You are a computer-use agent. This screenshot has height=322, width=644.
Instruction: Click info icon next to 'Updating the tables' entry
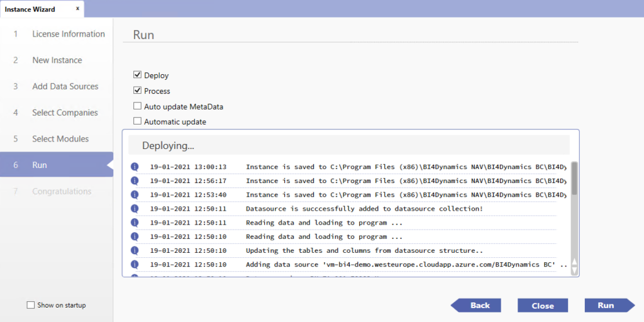pyautogui.click(x=134, y=250)
